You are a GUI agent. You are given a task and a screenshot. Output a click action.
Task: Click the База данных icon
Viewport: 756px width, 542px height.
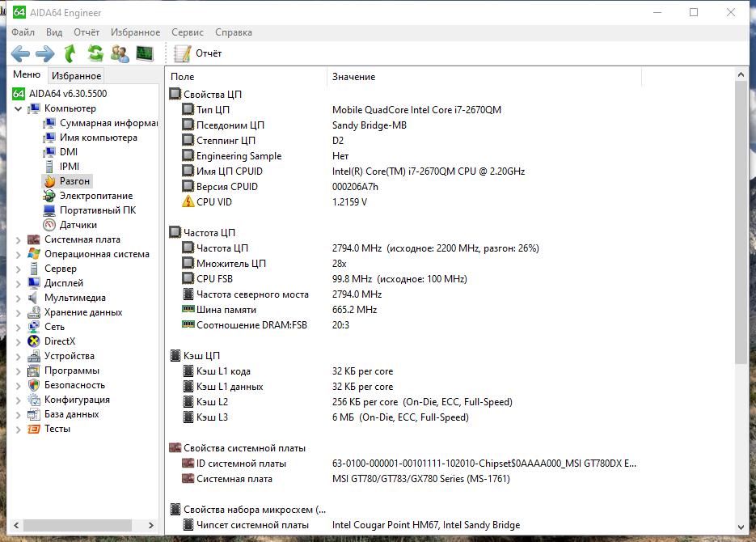click(x=34, y=414)
